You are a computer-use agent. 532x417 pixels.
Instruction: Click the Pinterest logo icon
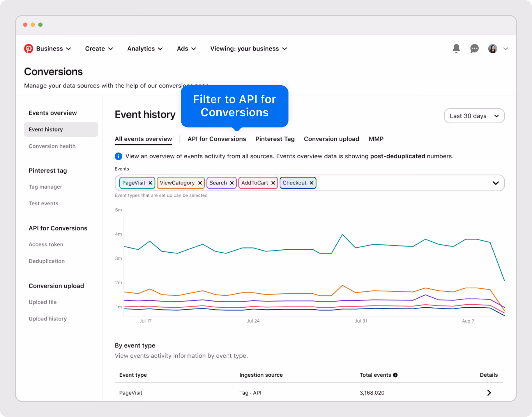(29, 49)
